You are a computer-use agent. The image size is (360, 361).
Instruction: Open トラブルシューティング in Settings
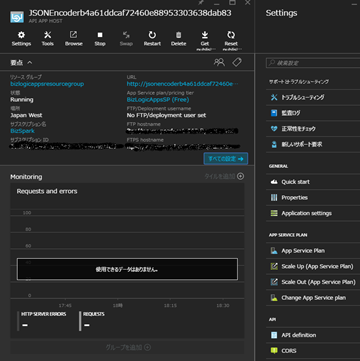coord(313,97)
